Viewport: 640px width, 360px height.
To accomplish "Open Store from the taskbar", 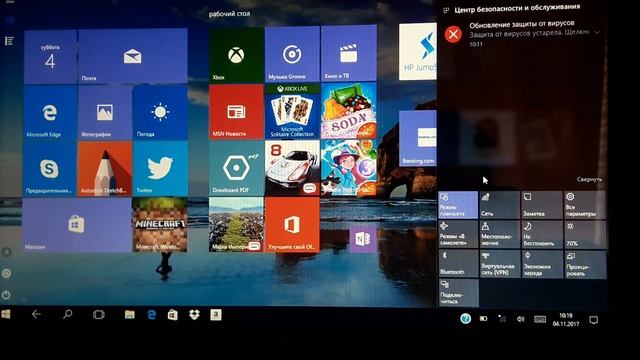I will click(x=173, y=315).
